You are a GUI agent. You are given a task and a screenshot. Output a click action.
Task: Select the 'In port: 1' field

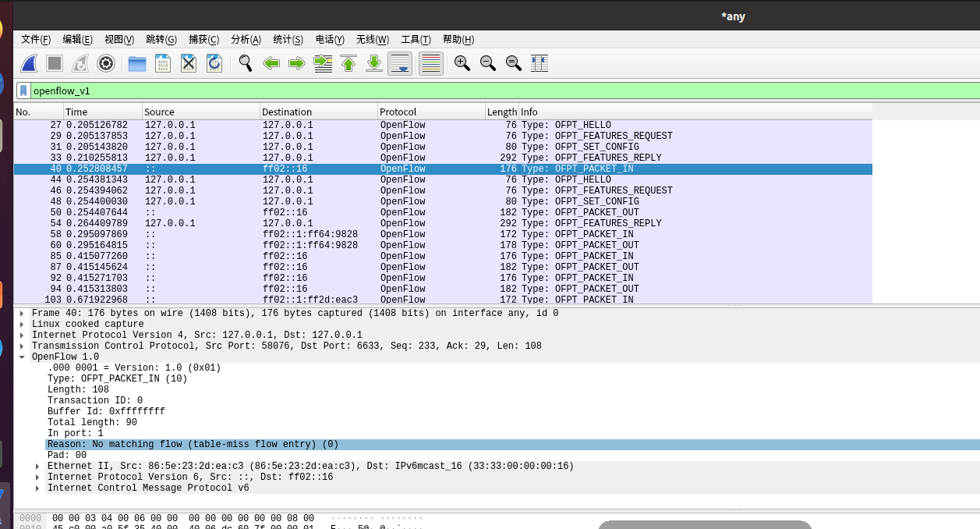tap(76, 433)
